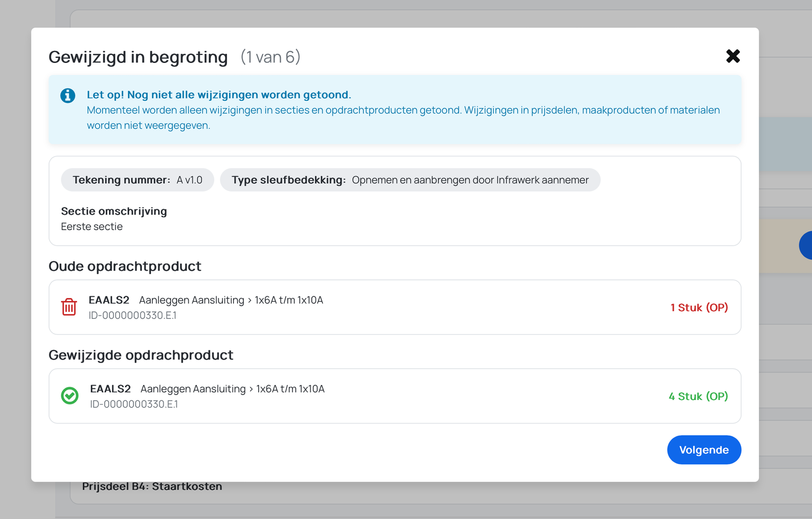812x519 pixels.
Task: Click the green '4 Stuk (OP)' quantity
Action: tap(698, 396)
